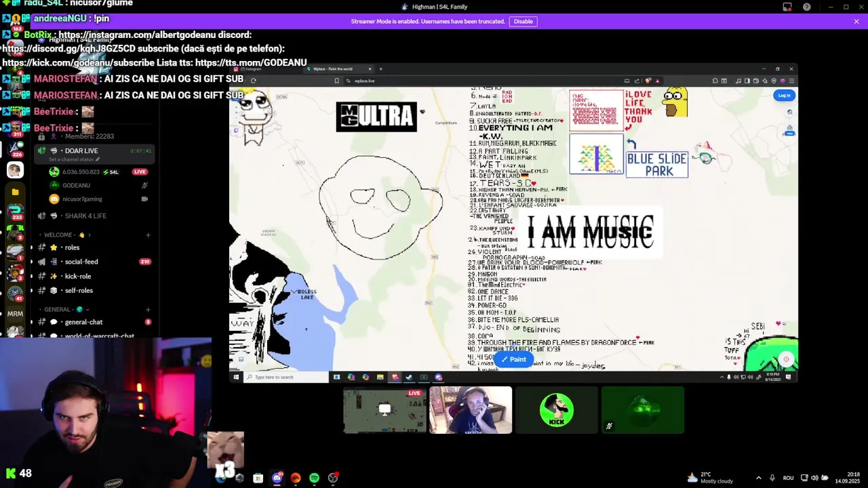This screenshot has height=488, width=868.
Task: Open Spotify from the taskbar
Action: pyautogui.click(x=314, y=478)
